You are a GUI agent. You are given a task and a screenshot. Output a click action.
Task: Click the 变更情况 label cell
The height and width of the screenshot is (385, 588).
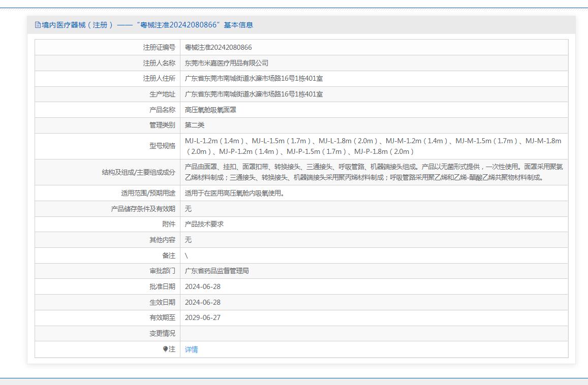click(x=108, y=333)
